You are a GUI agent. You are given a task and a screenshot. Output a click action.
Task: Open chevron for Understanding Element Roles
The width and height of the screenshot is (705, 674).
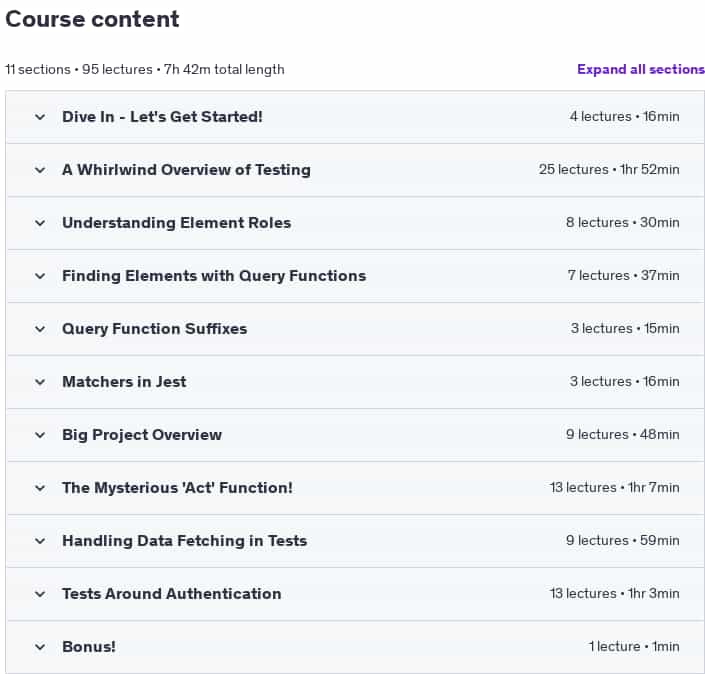pos(40,223)
